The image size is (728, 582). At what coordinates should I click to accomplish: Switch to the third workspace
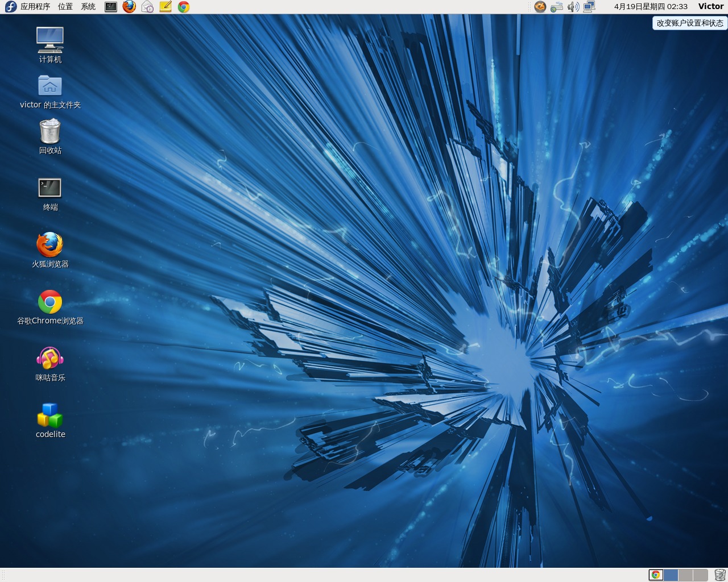pyautogui.click(x=685, y=575)
